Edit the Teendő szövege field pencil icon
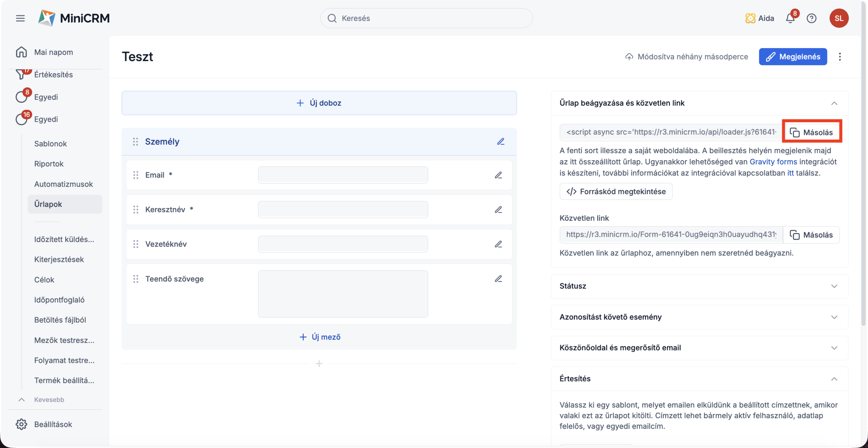Viewport: 868px width, 448px height. [x=498, y=279]
